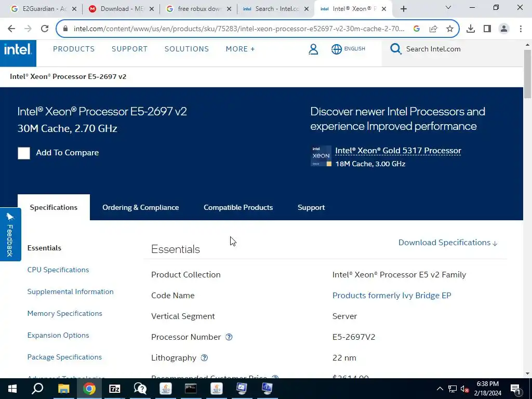Close the free robux tab
532x399 pixels.
[229, 9]
